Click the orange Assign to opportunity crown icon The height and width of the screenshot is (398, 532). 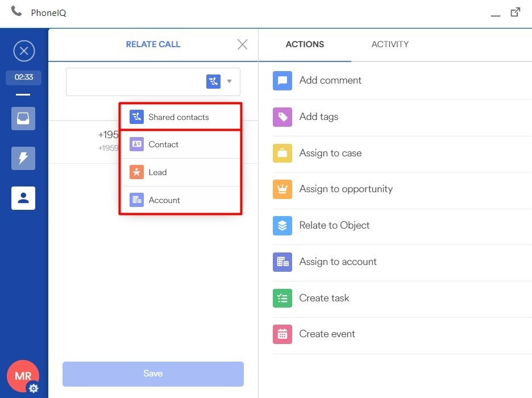pyautogui.click(x=282, y=189)
